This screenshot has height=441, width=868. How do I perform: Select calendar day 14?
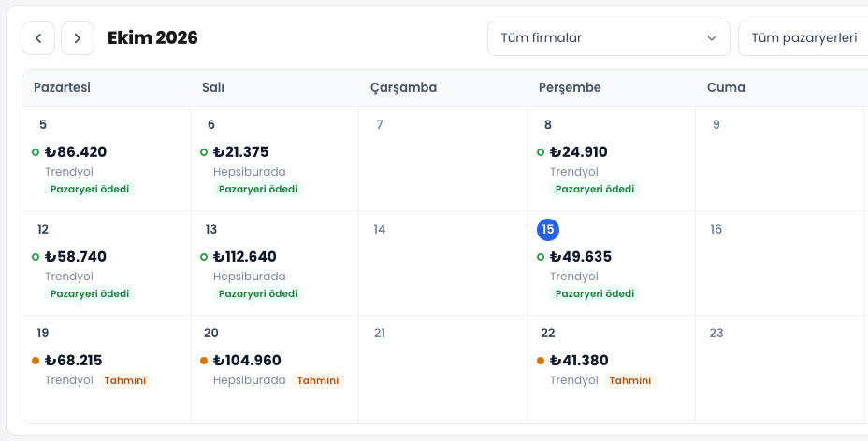[x=379, y=229]
